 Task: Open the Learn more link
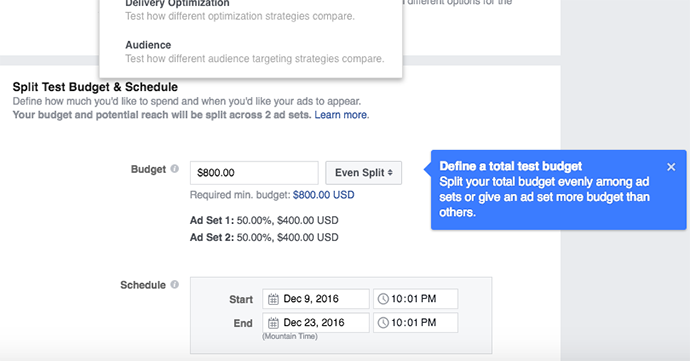click(x=341, y=115)
